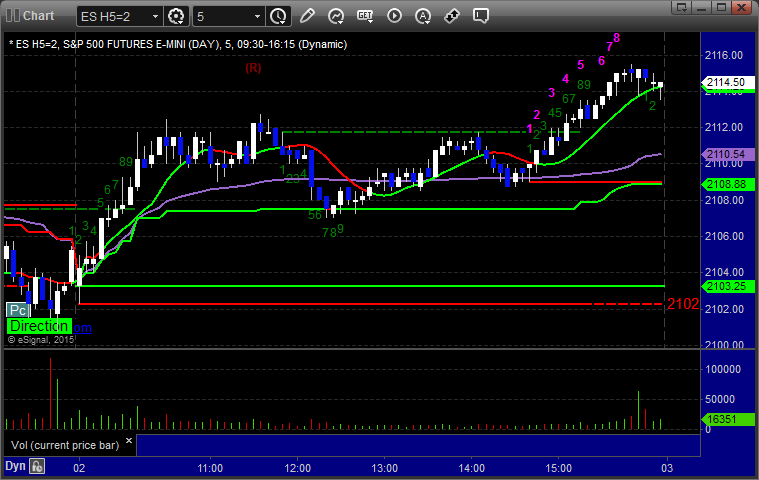
Task: Minimize the Chart window
Action: [x=702, y=7]
